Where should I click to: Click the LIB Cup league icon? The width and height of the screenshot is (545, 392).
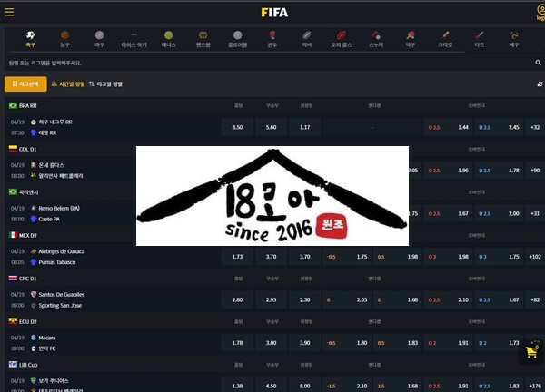point(13,364)
